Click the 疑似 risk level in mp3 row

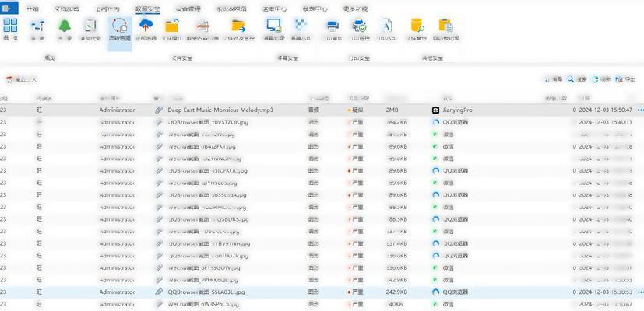coord(357,110)
